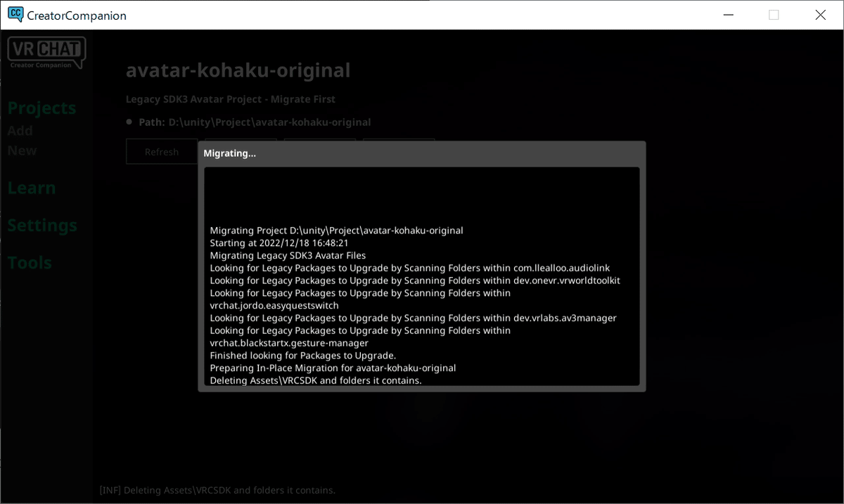Click the vrchat.jordo.easyquestswitch log line
The height and width of the screenshot is (504, 844).
[274, 306]
